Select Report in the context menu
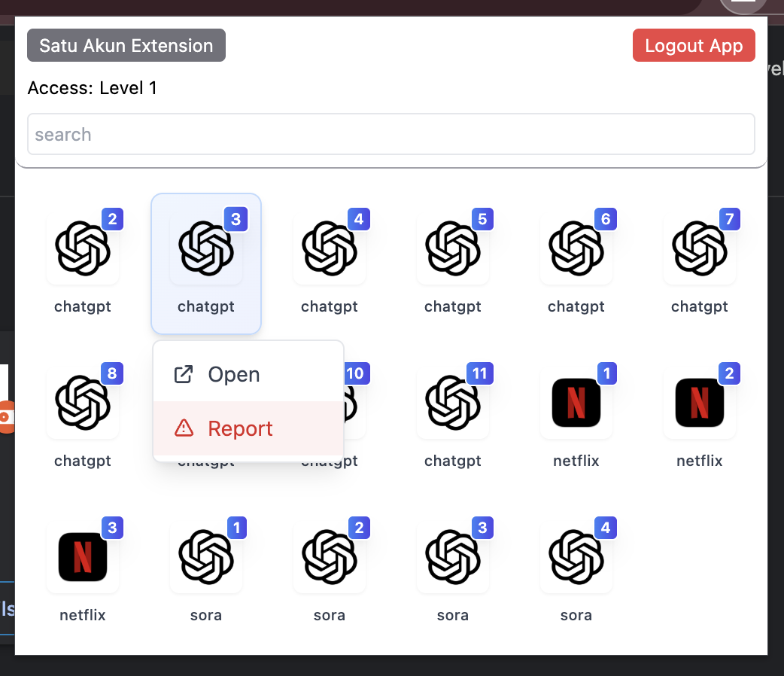The image size is (784, 676). pos(248,428)
